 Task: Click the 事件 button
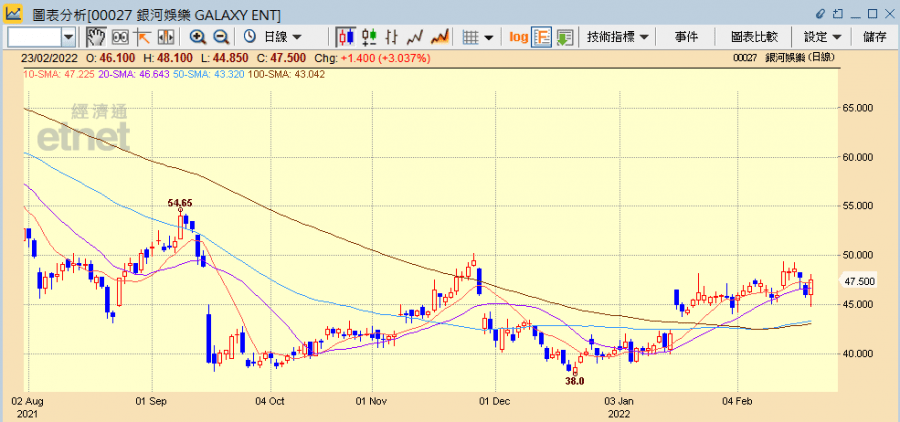pos(686,37)
